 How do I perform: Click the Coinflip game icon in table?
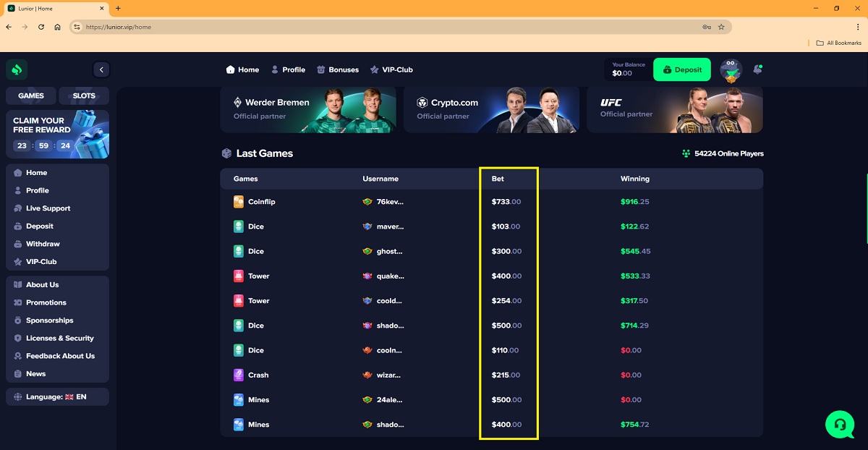239,202
